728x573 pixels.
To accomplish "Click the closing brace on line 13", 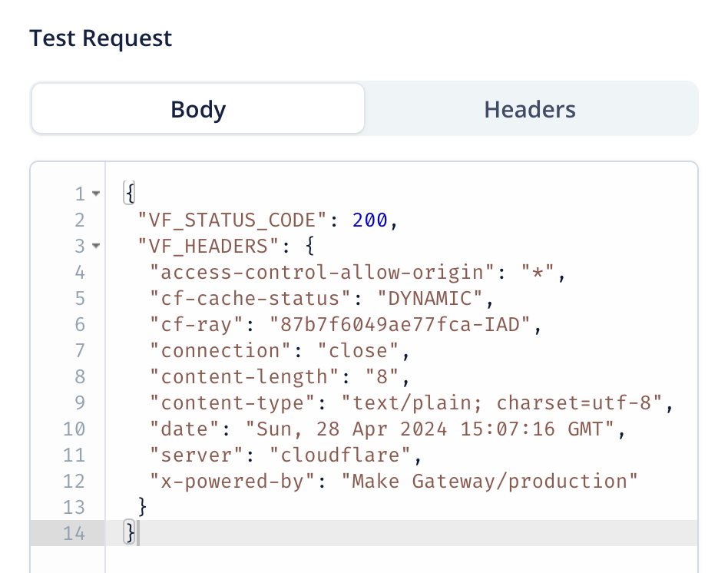I will tap(142, 507).
